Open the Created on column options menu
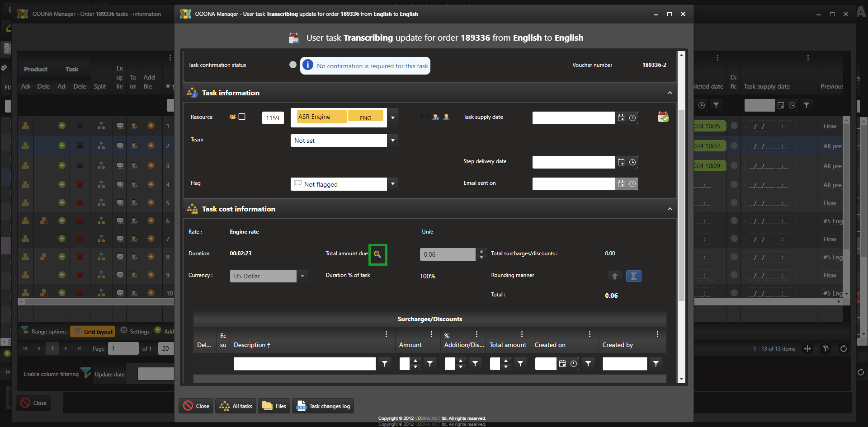Image resolution: width=868 pixels, height=427 pixels. pyautogui.click(x=590, y=334)
